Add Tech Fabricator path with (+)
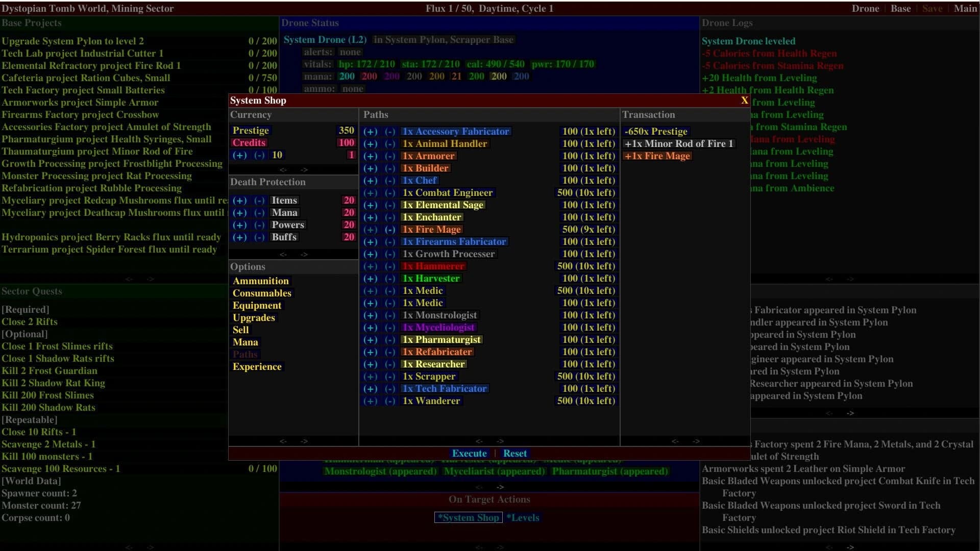The height and width of the screenshot is (551, 980). point(371,389)
